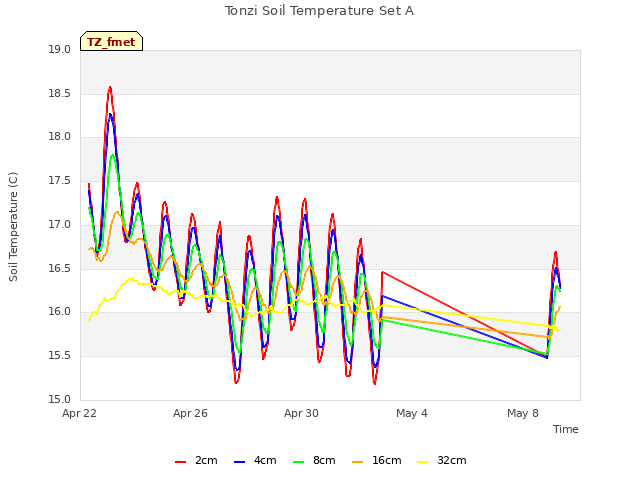Click the highest red 2cm peak near 18.5
Screen dimensions: 640x480
[x=110, y=87]
